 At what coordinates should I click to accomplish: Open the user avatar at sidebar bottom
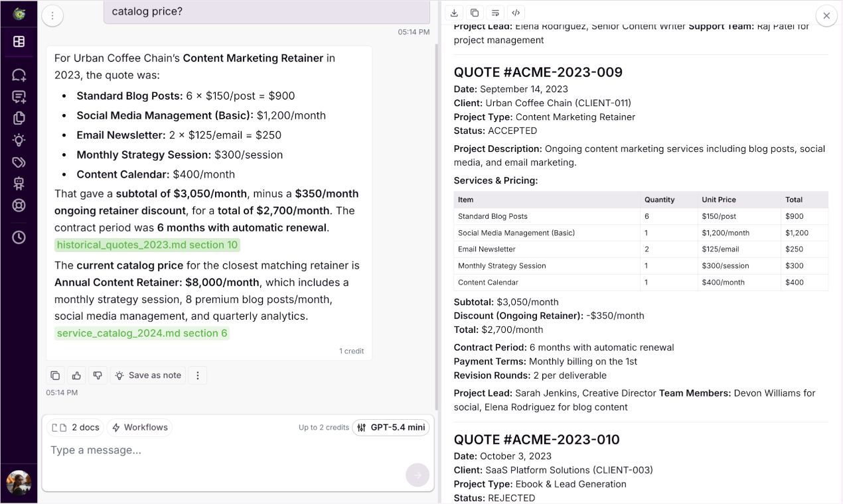point(19,482)
